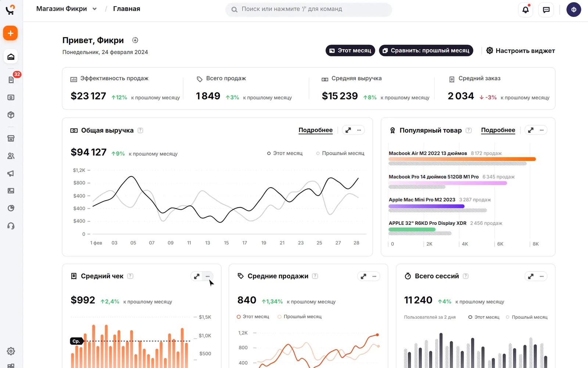Open more options for Популярный товар
588x368 pixels.
pos(541,130)
